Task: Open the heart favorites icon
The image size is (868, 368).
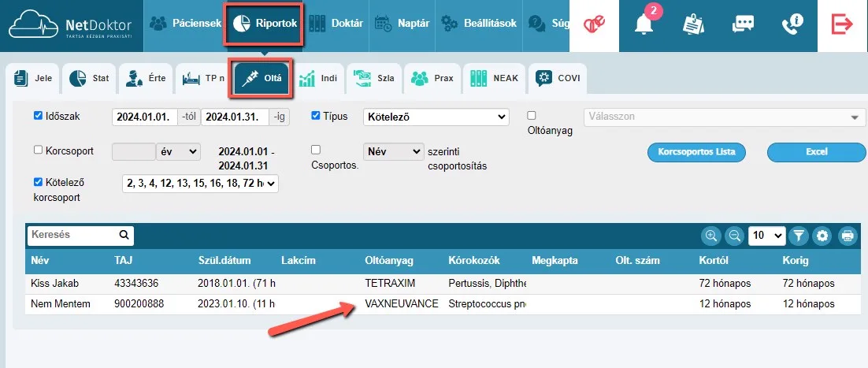Action: tap(594, 24)
